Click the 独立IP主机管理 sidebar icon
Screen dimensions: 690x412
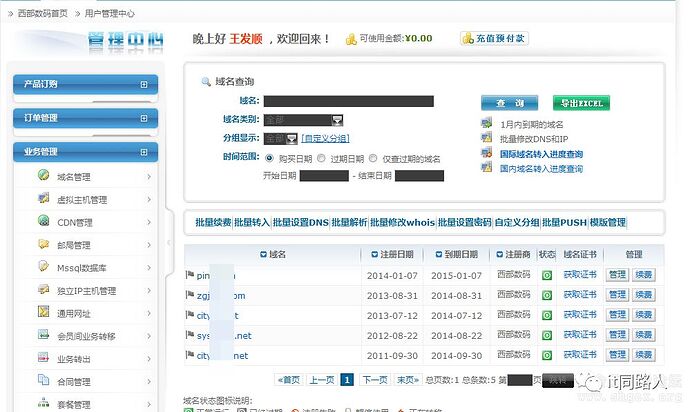(x=43, y=290)
